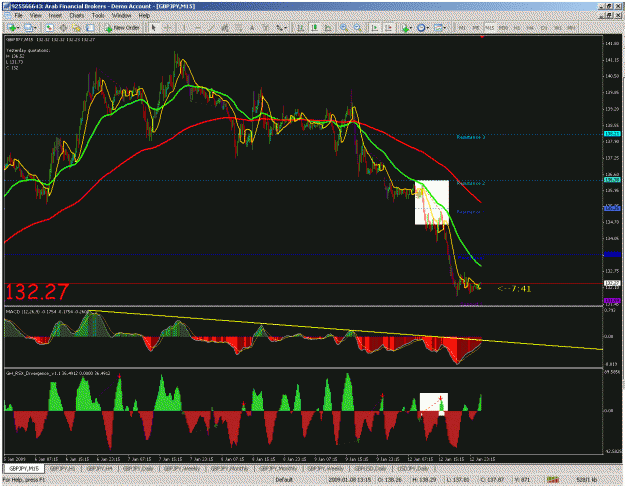
Task: Click the chart document icon beside File menu
Action: (x=8, y=16)
